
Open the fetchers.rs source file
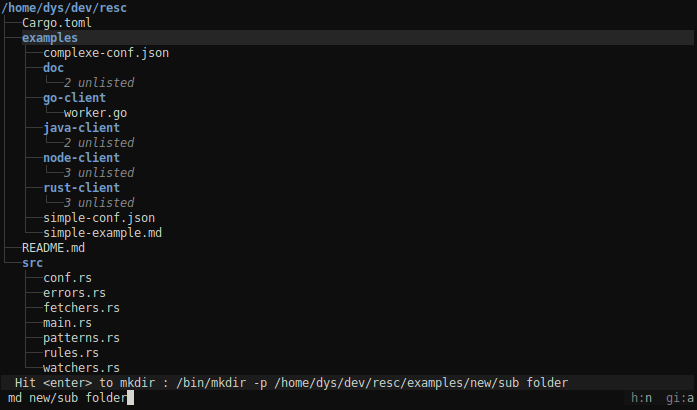coord(81,308)
